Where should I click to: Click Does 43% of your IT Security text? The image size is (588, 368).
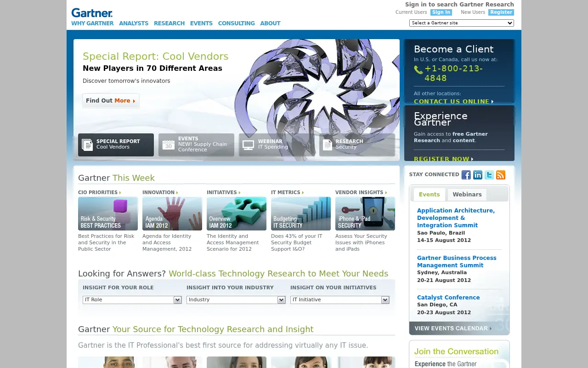(297, 243)
